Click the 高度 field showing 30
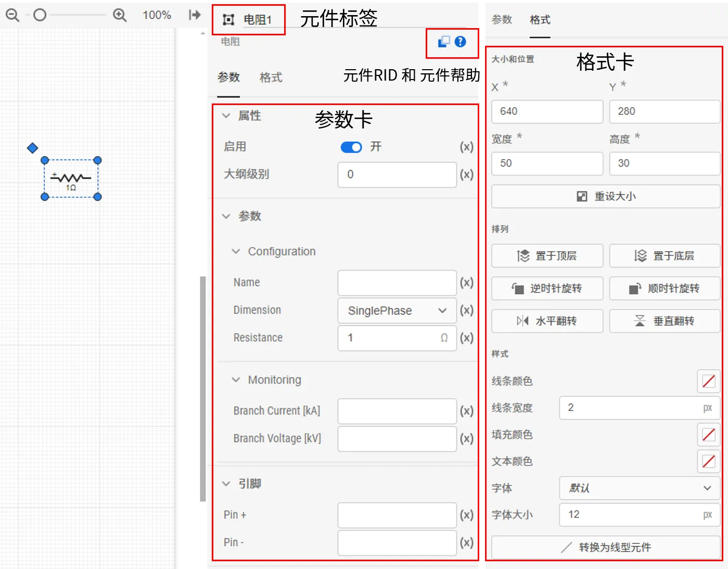This screenshot has height=569, width=728. (x=665, y=163)
